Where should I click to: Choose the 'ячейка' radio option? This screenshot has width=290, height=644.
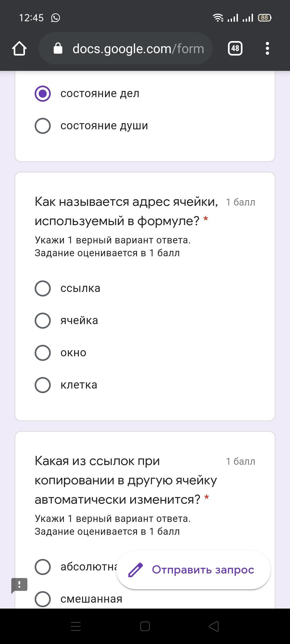[43, 321]
